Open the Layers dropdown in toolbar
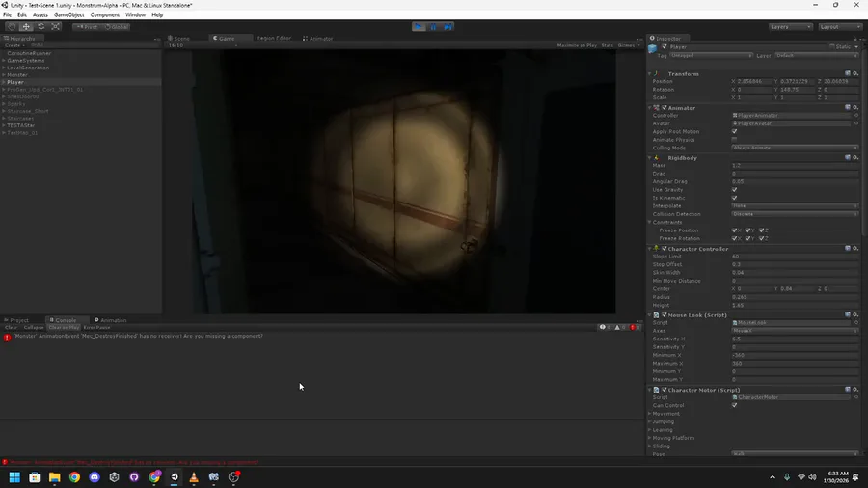This screenshot has height=488, width=868. pyautogui.click(x=791, y=27)
